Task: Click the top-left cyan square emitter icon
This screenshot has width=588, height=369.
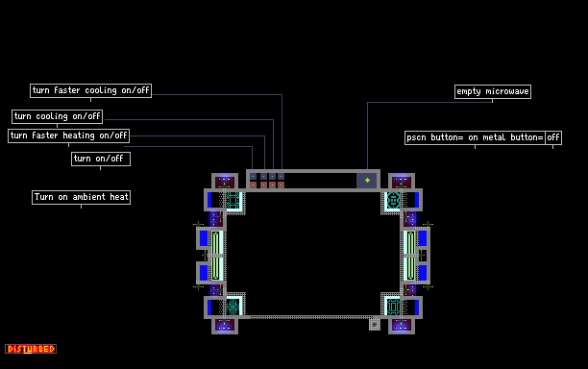Action: pos(233,200)
